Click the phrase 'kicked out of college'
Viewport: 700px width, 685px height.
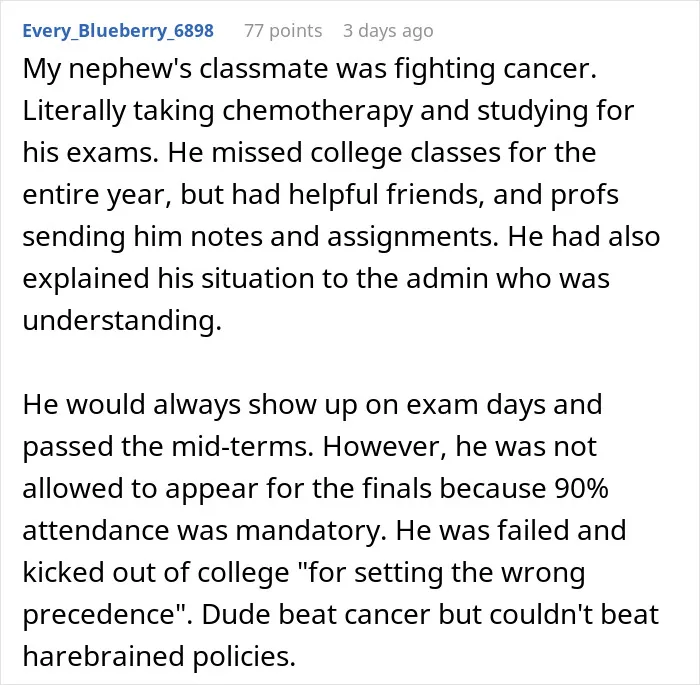[x=156, y=573]
